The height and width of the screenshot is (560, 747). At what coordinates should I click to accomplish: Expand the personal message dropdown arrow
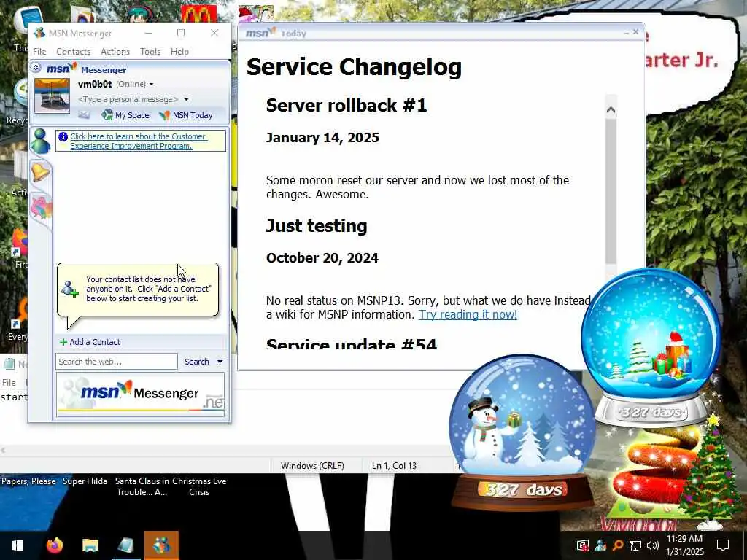tap(186, 99)
